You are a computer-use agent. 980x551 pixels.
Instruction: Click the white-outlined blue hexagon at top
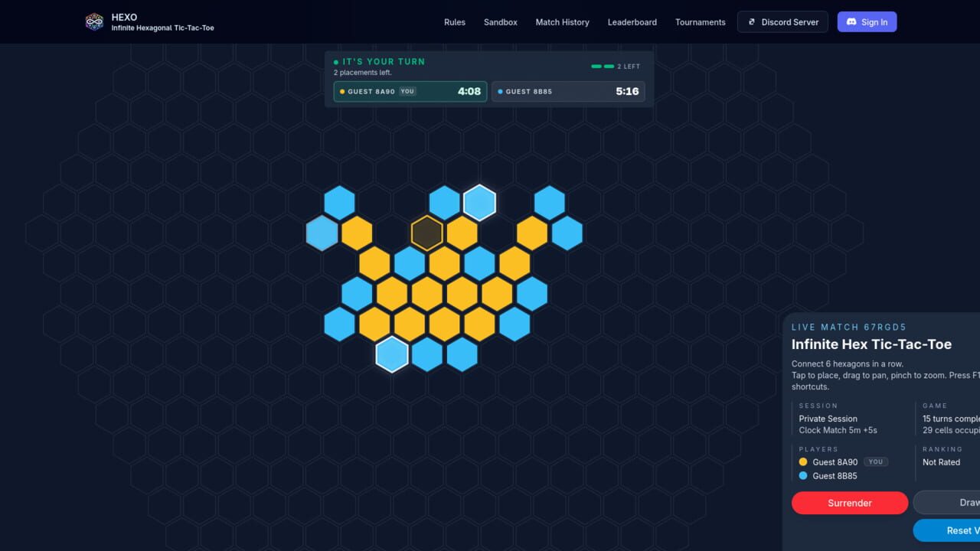point(480,203)
